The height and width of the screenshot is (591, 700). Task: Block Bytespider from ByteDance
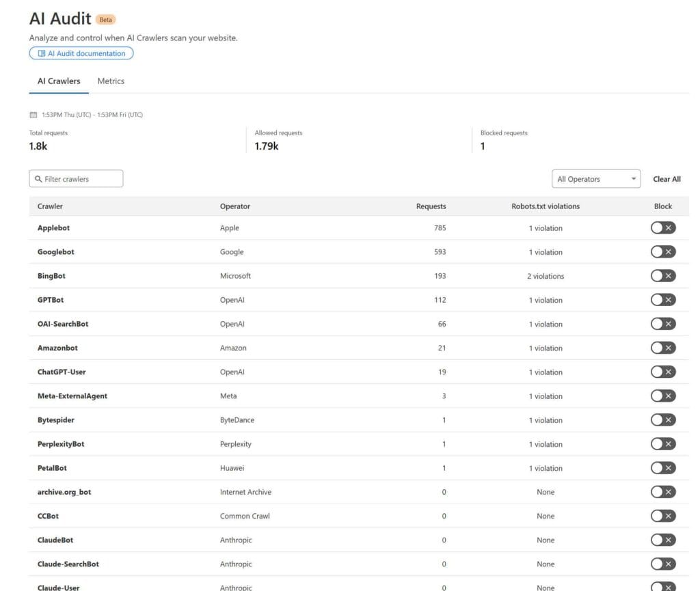point(662,420)
